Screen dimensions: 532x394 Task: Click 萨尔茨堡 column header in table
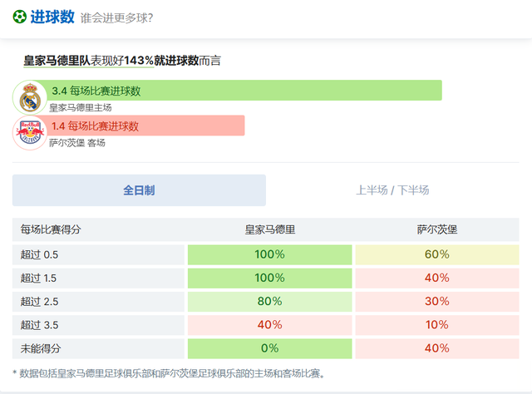(437, 229)
